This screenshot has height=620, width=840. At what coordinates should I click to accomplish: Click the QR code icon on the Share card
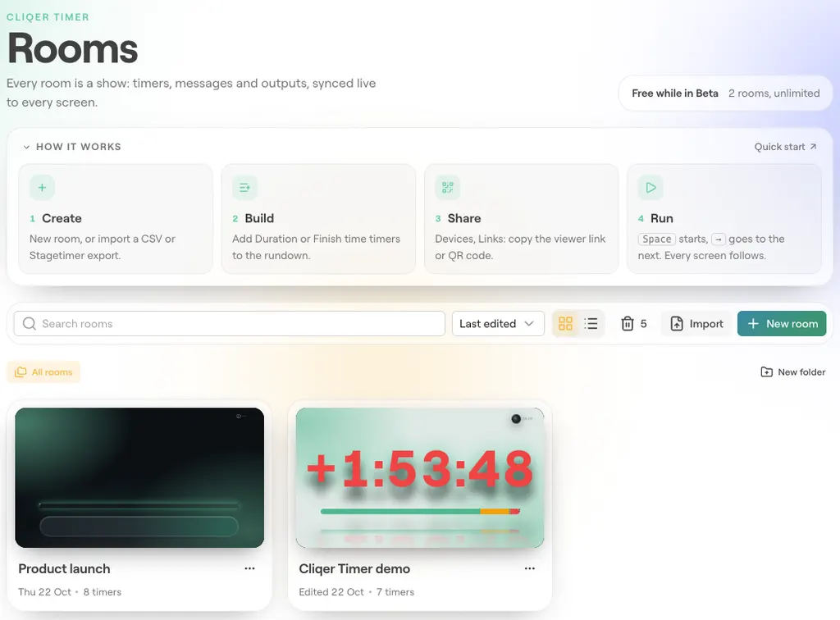[x=447, y=187]
